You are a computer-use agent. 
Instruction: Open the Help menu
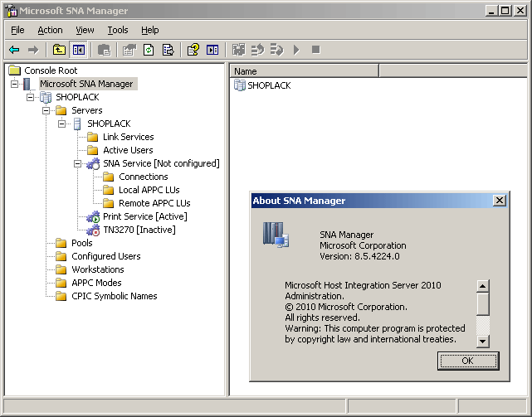click(150, 30)
